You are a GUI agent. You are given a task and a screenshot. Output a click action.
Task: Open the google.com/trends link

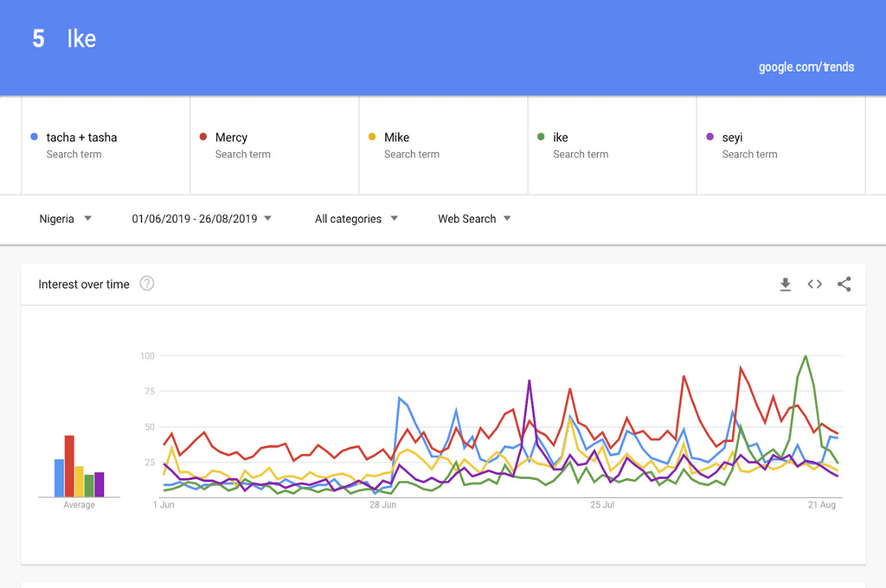806,67
